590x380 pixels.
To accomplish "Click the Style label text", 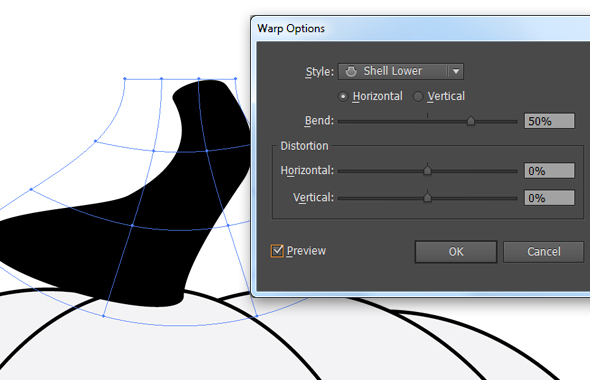I will coord(319,72).
